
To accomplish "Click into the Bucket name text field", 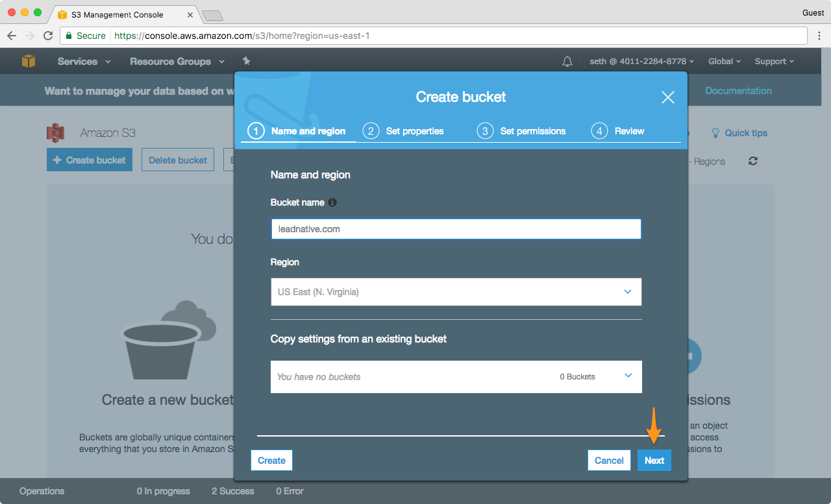I will coord(456,229).
